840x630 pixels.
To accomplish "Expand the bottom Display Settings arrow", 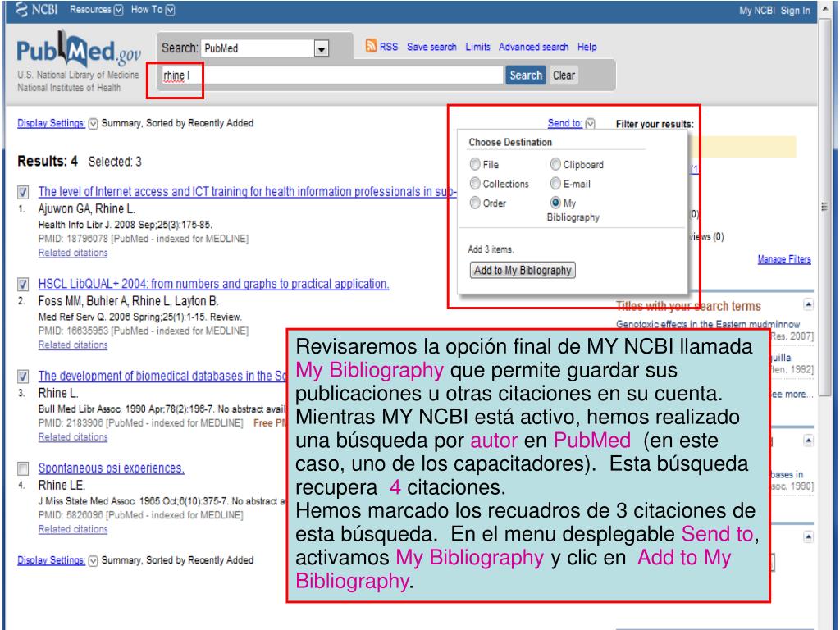I will 94,561.
